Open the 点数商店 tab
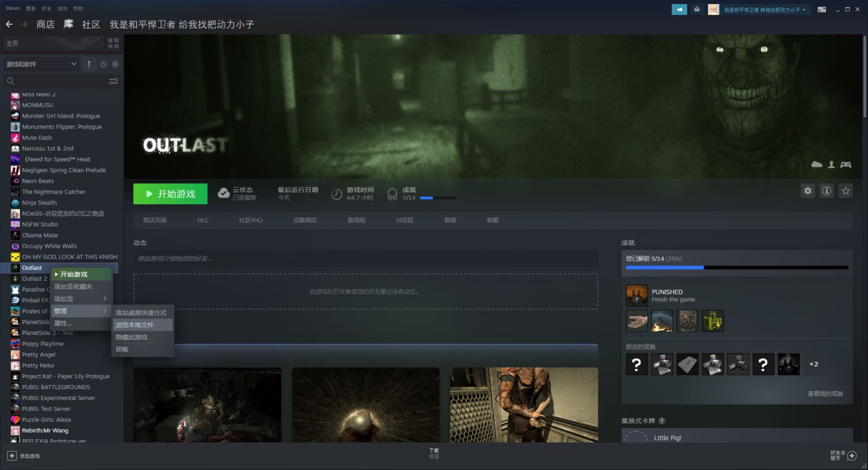Image resolution: width=868 pixels, height=470 pixels. [305, 220]
